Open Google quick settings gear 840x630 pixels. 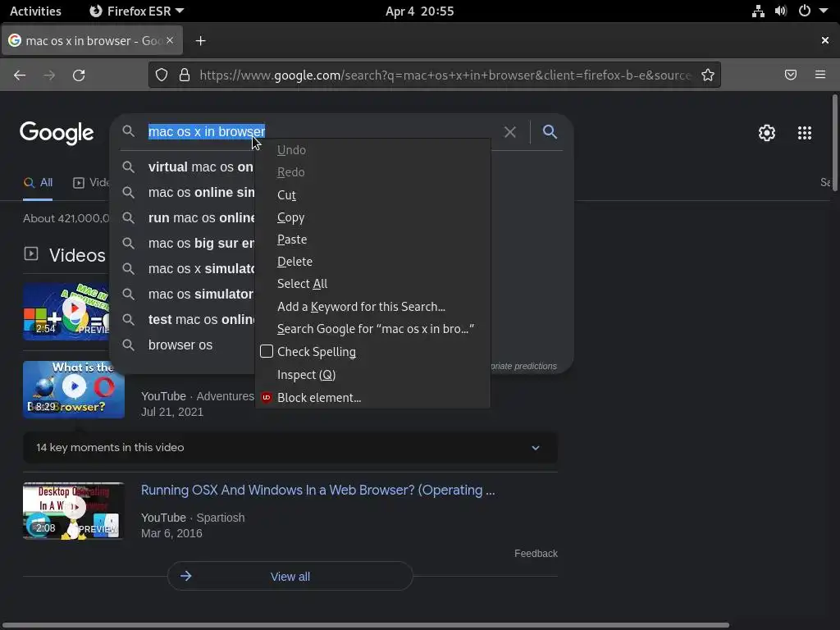point(767,133)
